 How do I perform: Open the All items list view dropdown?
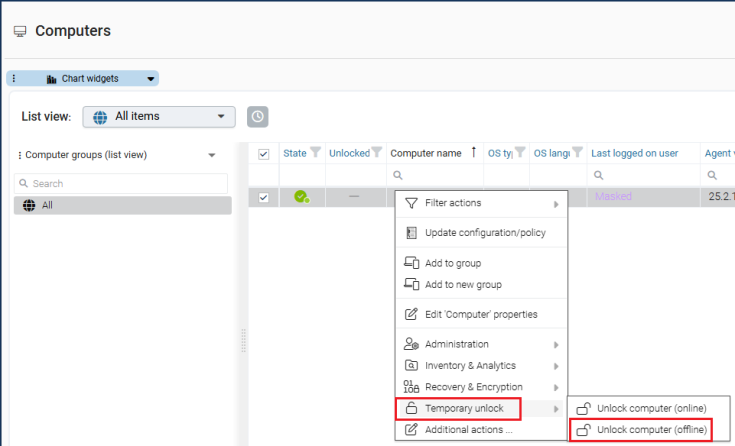pos(159,117)
